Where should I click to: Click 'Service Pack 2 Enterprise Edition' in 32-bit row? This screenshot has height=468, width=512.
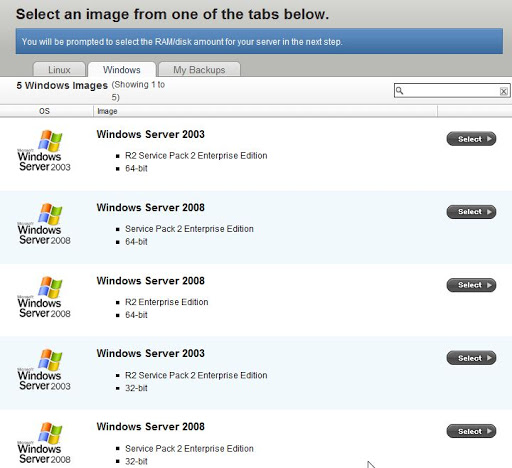[189, 449]
